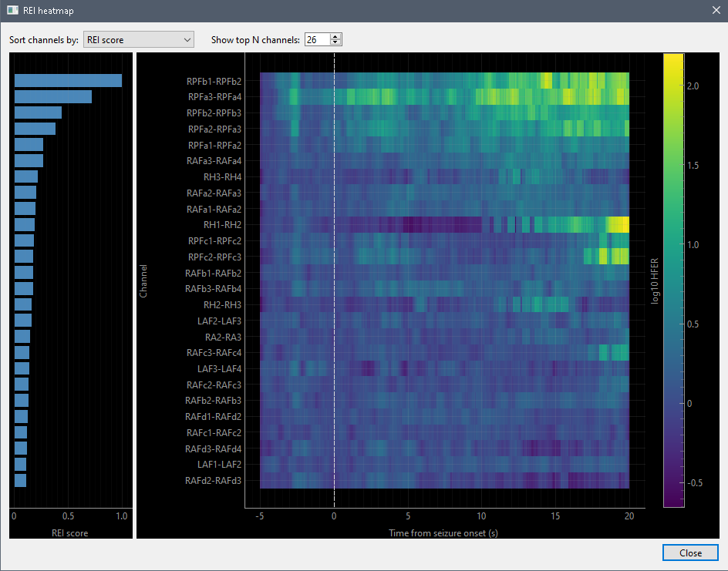Select the RPFc1-RPFc2 channel label
Screen dimensions: 728x571
coord(214,240)
